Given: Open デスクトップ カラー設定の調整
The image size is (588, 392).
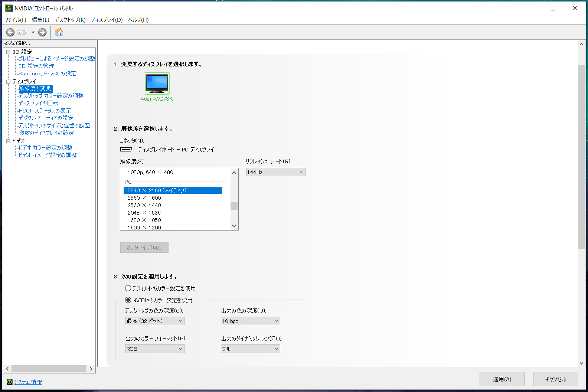Looking at the screenshot, I should (x=51, y=96).
